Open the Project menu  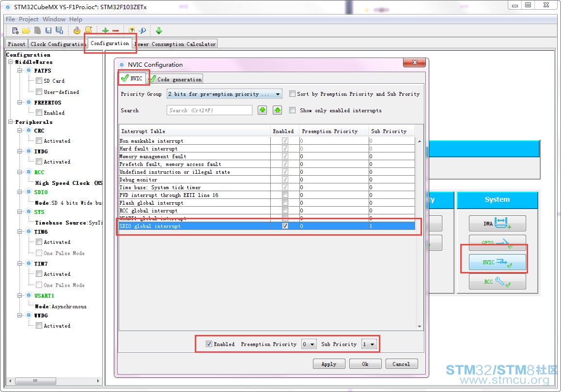29,19
